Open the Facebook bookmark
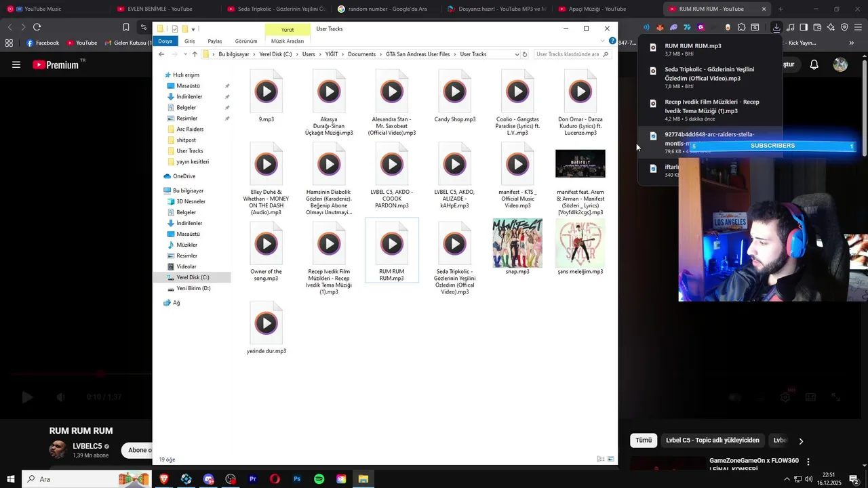This screenshot has width=868, height=488. pyautogui.click(x=43, y=43)
